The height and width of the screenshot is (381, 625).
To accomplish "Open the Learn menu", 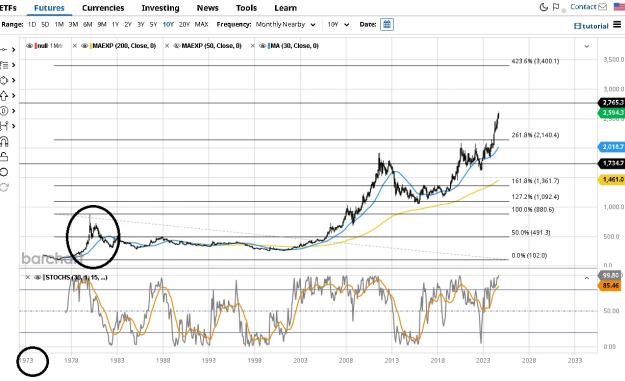I will point(285,8).
